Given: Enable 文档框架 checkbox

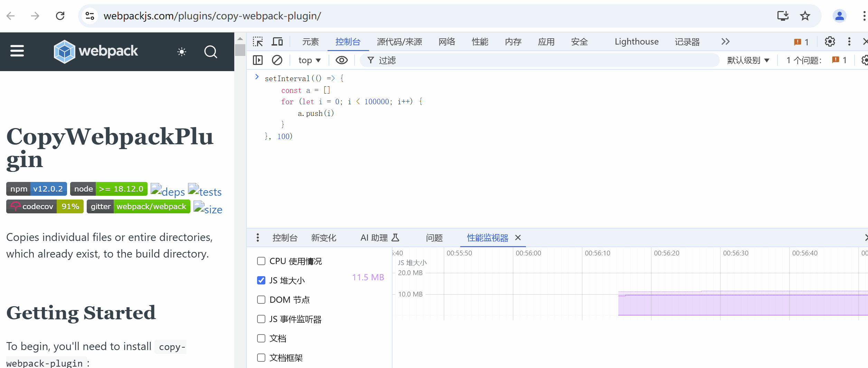Looking at the screenshot, I should tap(261, 358).
